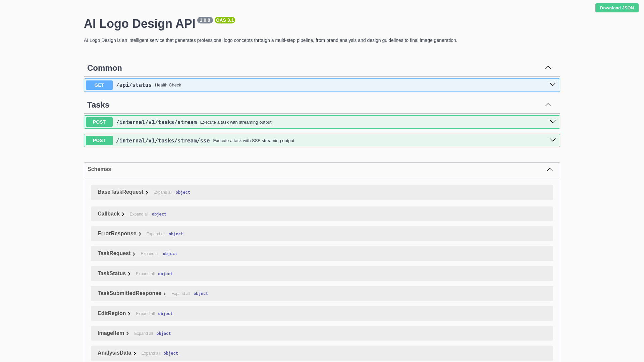Image resolution: width=644 pixels, height=362 pixels.
Task: Expand the Callback schema chevron
Action: (x=123, y=214)
